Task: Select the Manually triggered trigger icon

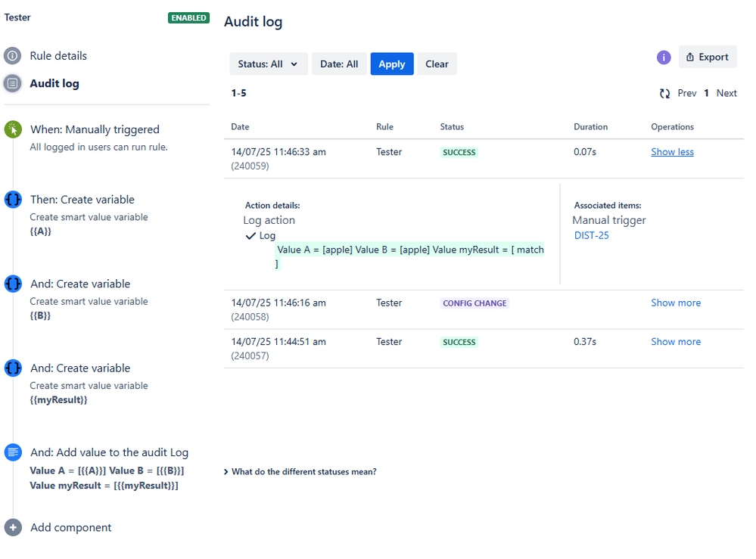Action: [13, 129]
